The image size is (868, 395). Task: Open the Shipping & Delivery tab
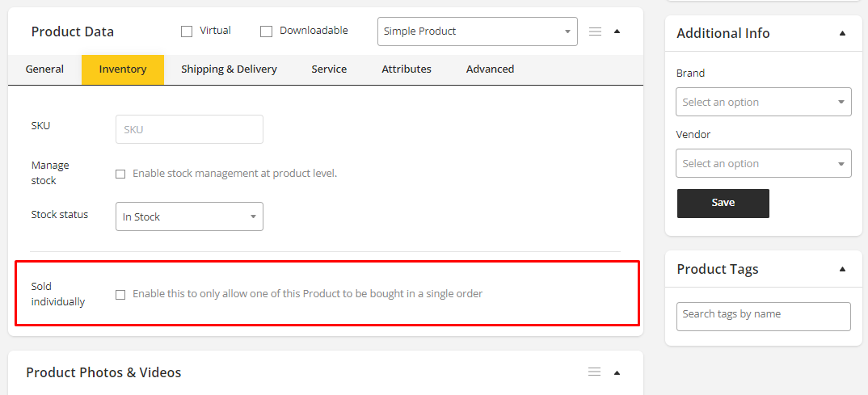[229, 69]
